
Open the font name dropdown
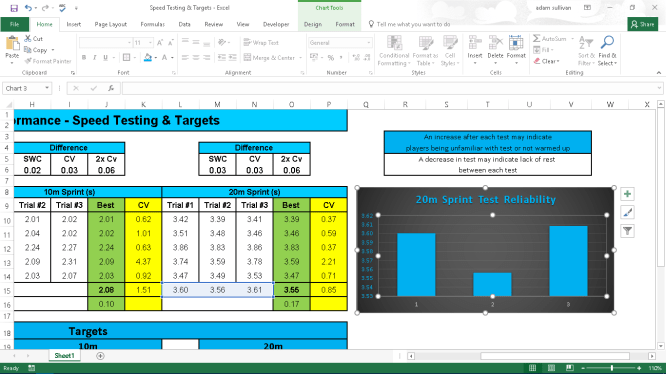click(x=129, y=43)
